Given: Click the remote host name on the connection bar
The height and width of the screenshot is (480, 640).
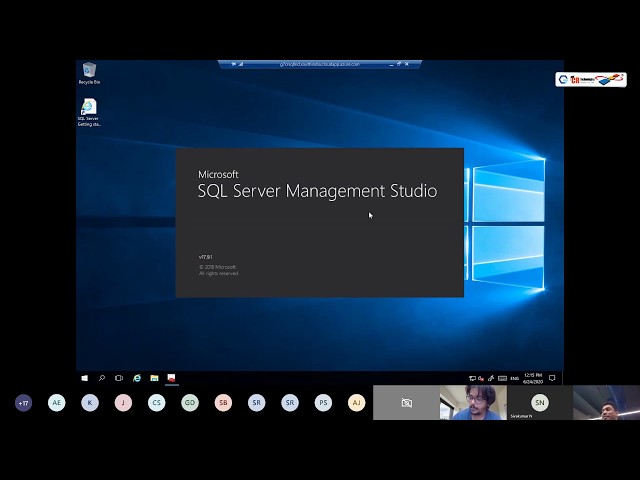Looking at the screenshot, I should [320, 64].
